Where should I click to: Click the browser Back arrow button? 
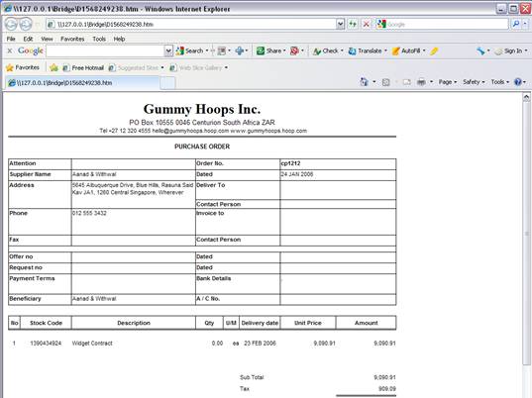(x=11, y=24)
